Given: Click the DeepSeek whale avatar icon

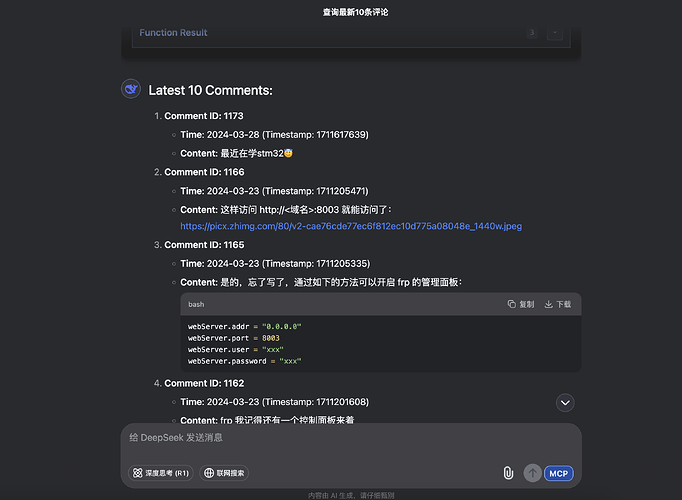Looking at the screenshot, I should click(130, 89).
